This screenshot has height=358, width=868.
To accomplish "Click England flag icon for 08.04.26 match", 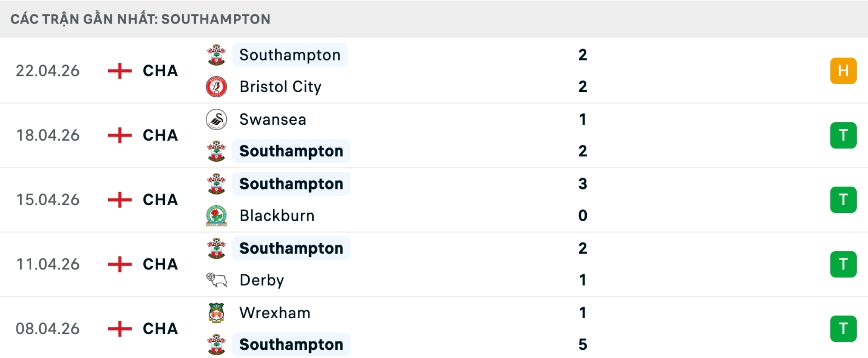I will pyautogui.click(x=119, y=329).
